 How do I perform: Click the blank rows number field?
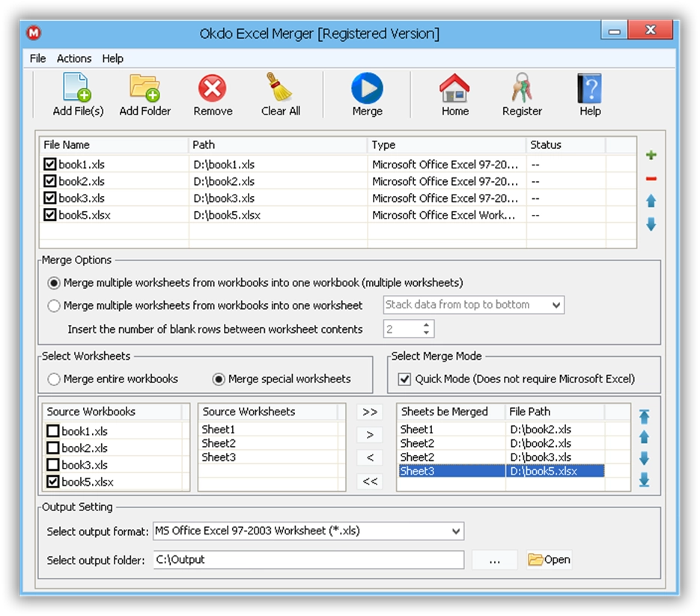[402, 329]
